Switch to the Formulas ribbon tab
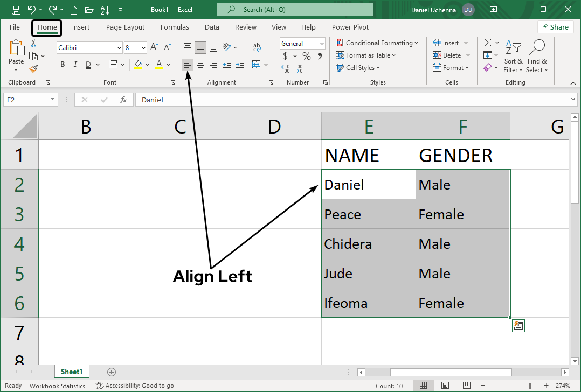The width and height of the screenshot is (581, 392). click(175, 27)
